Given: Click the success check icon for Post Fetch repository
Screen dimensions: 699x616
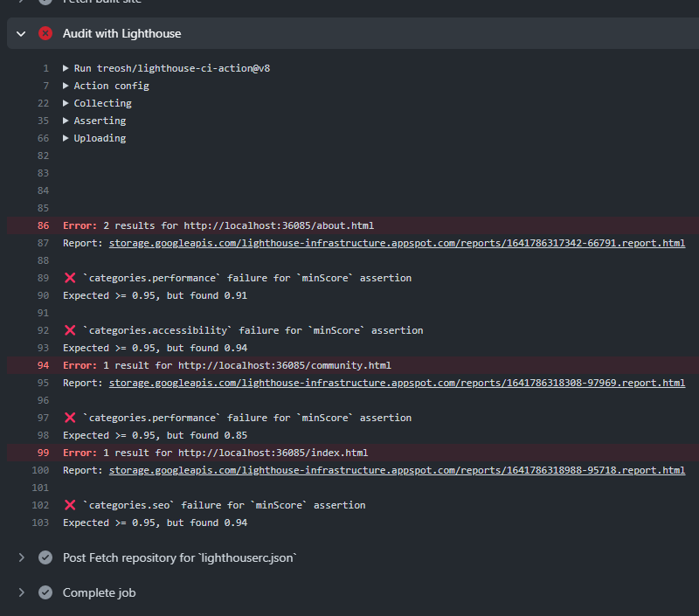Looking at the screenshot, I should pyautogui.click(x=45, y=557).
